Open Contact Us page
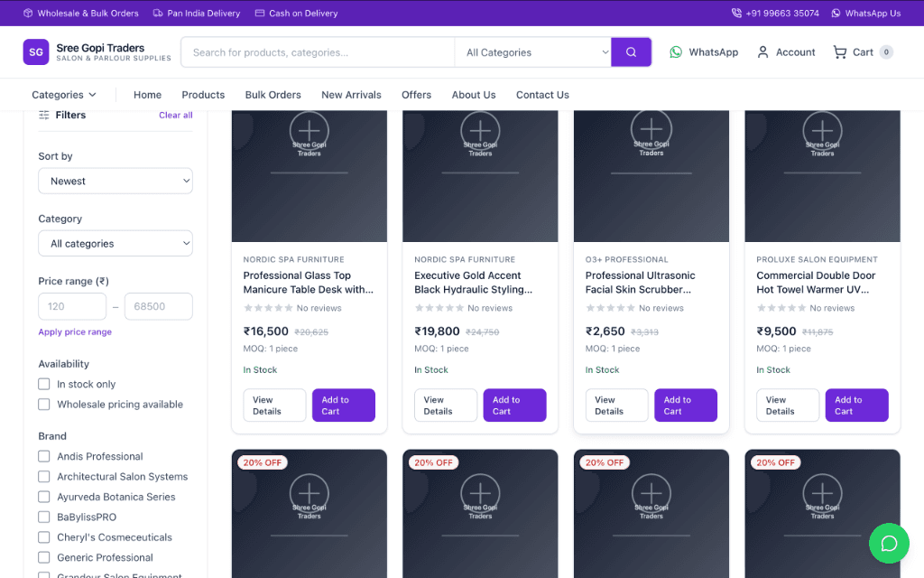 coord(542,95)
